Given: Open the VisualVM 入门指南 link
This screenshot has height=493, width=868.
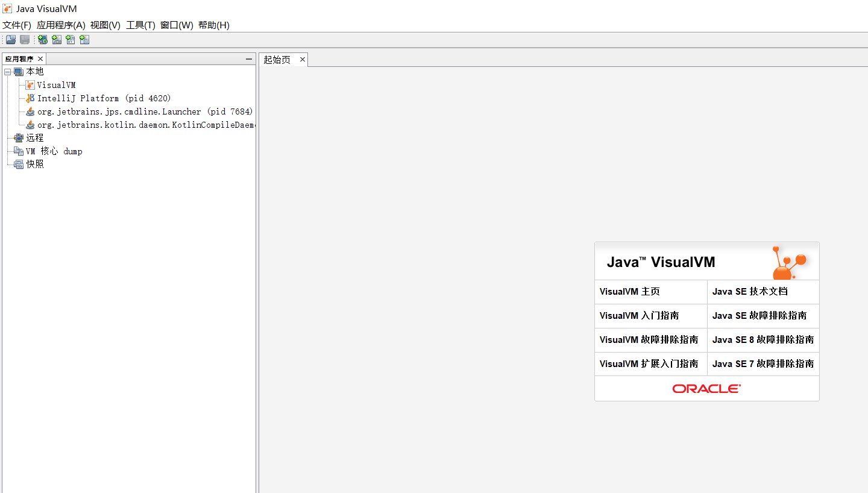Looking at the screenshot, I should pyautogui.click(x=639, y=316).
